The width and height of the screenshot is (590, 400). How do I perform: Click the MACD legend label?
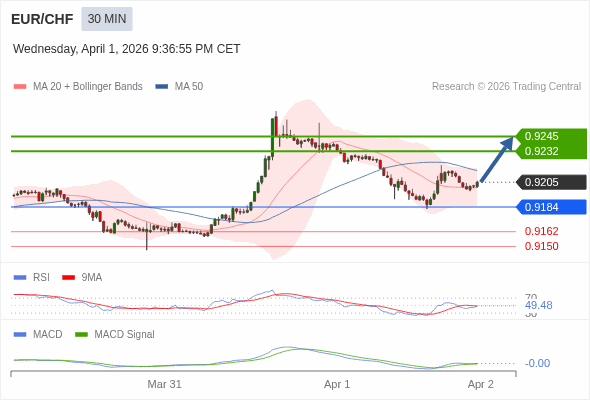pos(48,334)
